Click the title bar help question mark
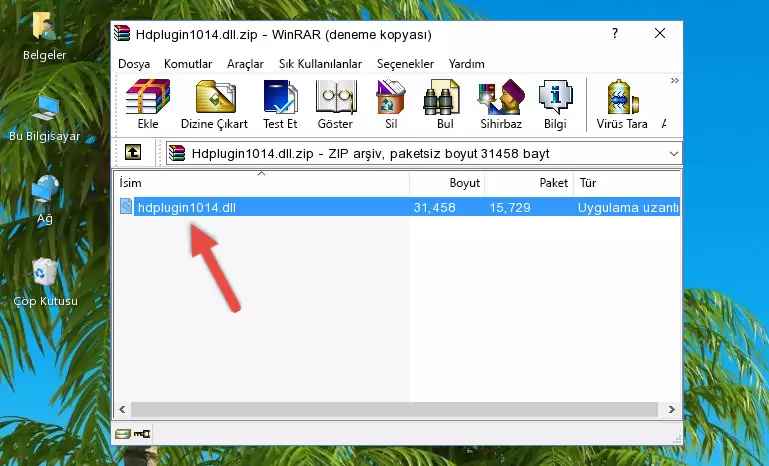Image resolution: width=769 pixels, height=466 pixels. (x=615, y=33)
